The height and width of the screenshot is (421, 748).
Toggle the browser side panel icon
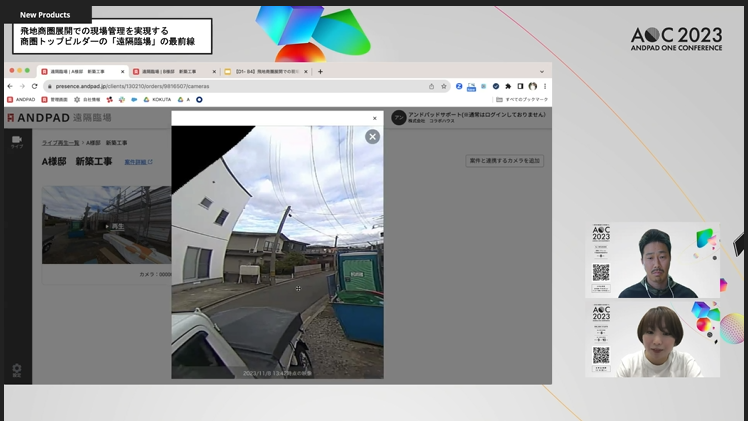pyautogui.click(x=520, y=86)
